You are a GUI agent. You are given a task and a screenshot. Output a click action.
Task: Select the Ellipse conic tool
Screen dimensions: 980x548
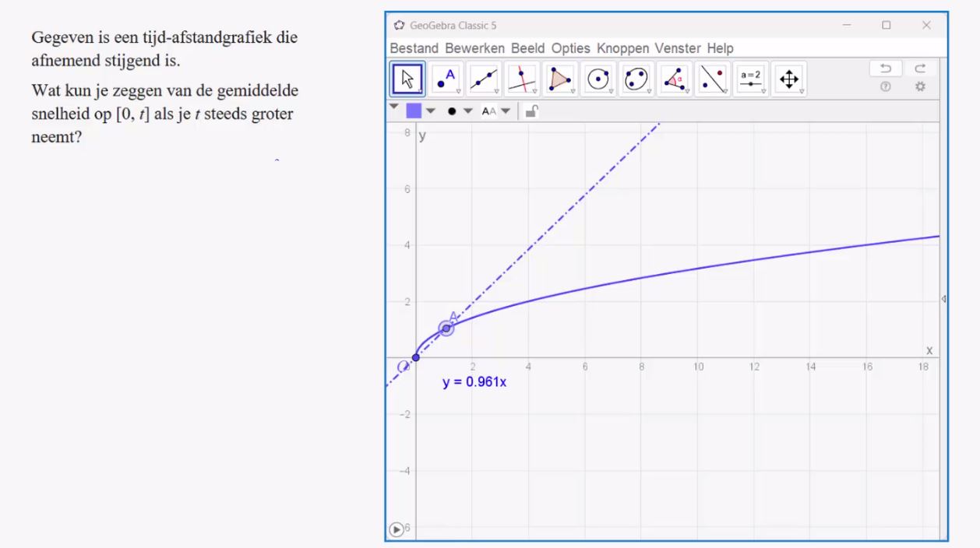(x=636, y=79)
